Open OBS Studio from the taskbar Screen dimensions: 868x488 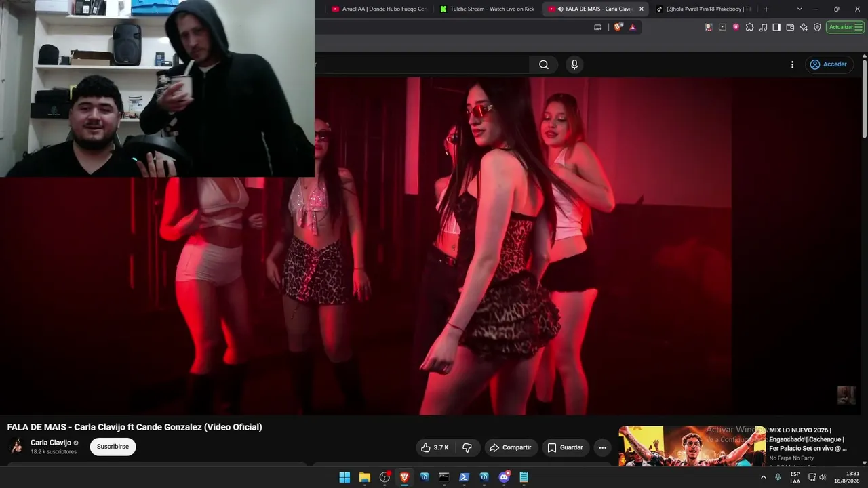coord(384,477)
